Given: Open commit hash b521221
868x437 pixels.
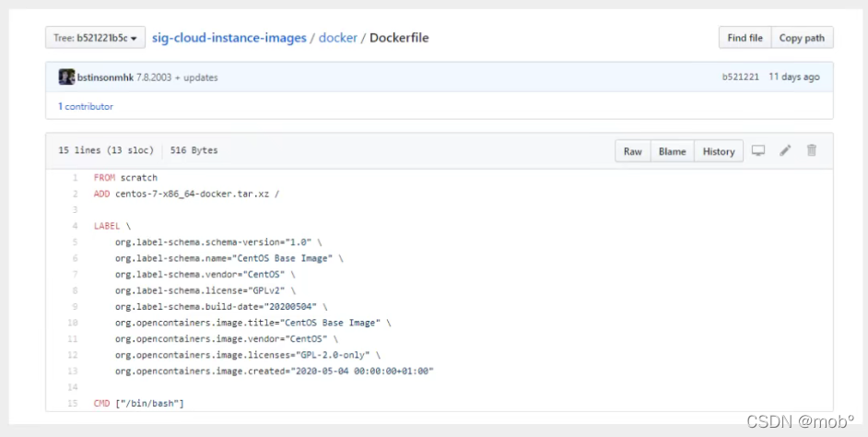Looking at the screenshot, I should (x=740, y=77).
